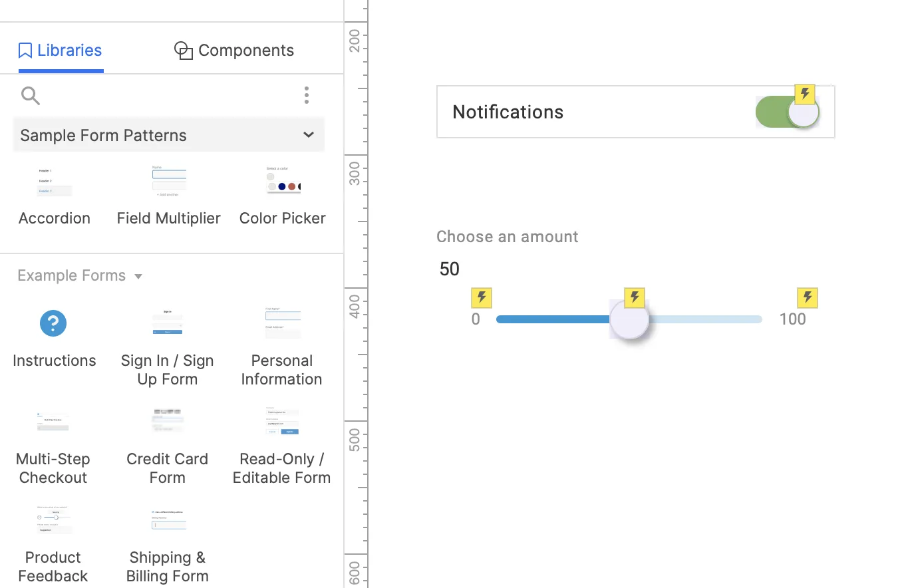Pick the Credit Card Form example
This screenshot has width=898, height=588.
point(168,421)
